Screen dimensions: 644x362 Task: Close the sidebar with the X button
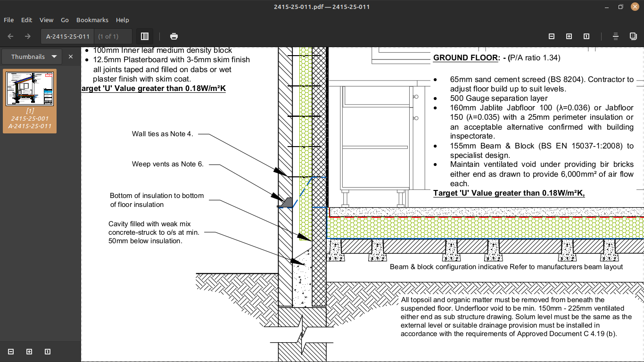point(71,57)
